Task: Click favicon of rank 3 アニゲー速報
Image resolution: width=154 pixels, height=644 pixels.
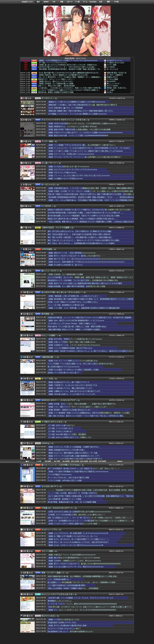Action: pyautogui.click(x=21, y=141)
